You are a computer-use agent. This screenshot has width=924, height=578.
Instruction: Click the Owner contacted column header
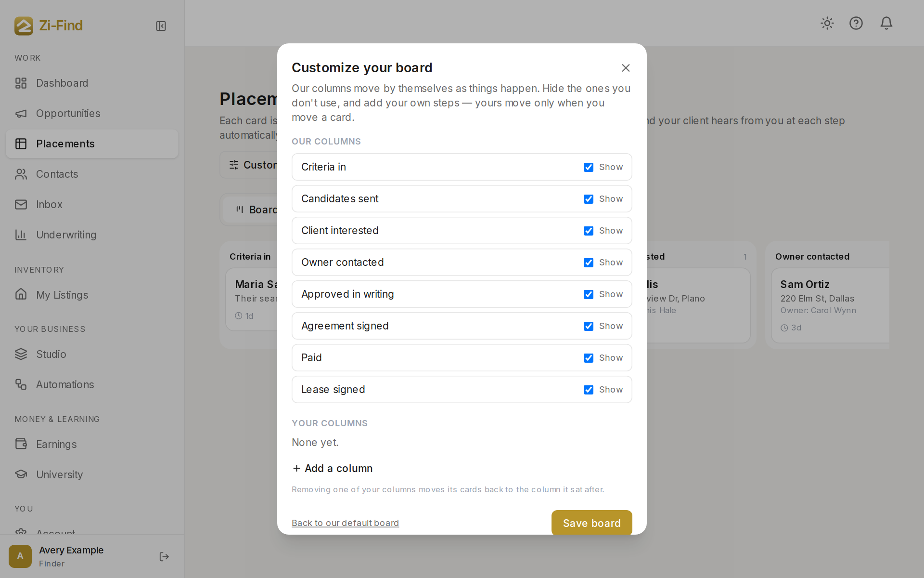812,257
